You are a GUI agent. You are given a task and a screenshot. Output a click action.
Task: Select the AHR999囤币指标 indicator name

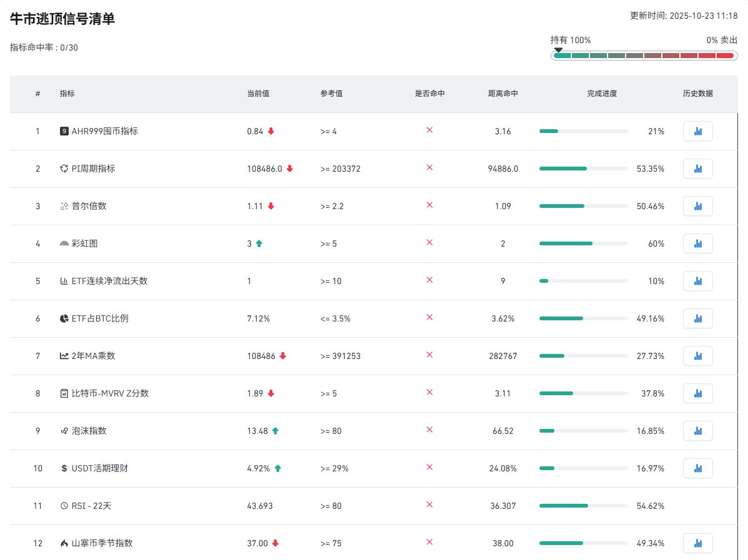104,131
